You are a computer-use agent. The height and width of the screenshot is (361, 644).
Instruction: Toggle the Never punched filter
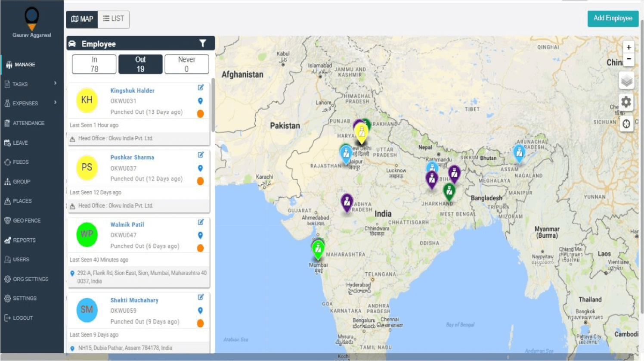186,63
